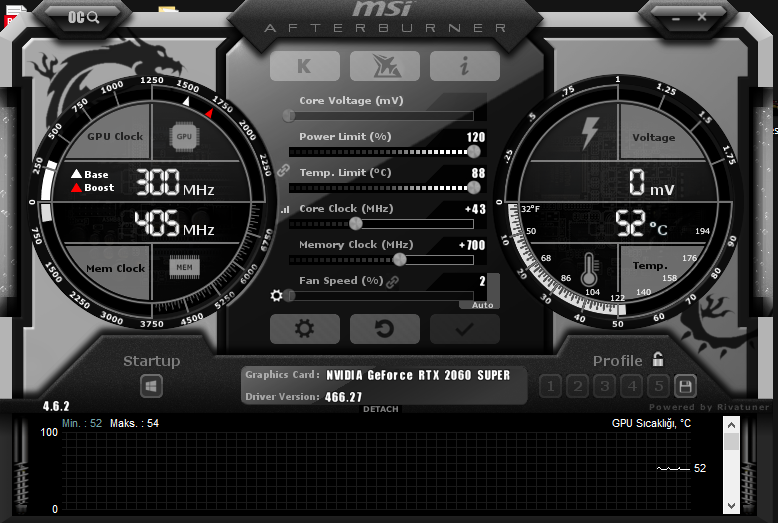Toggle Auto fan speed button
This screenshot has width=778, height=523.
(482, 305)
